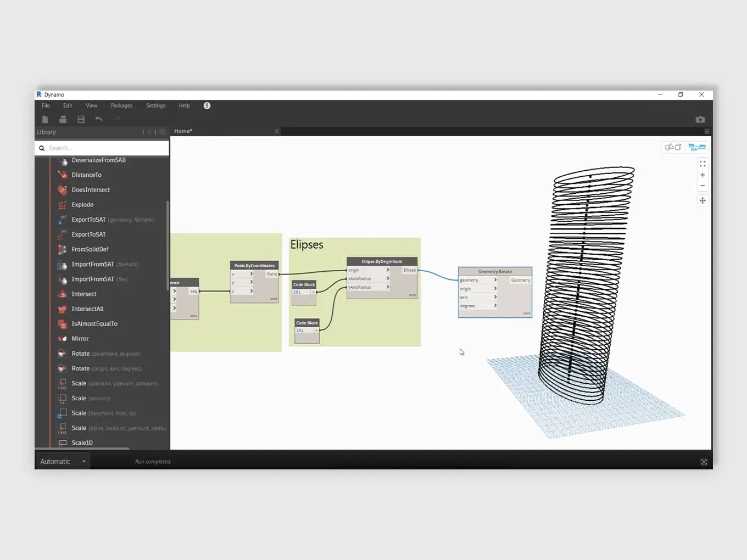Switch to 3D background preview navigation

click(673, 147)
